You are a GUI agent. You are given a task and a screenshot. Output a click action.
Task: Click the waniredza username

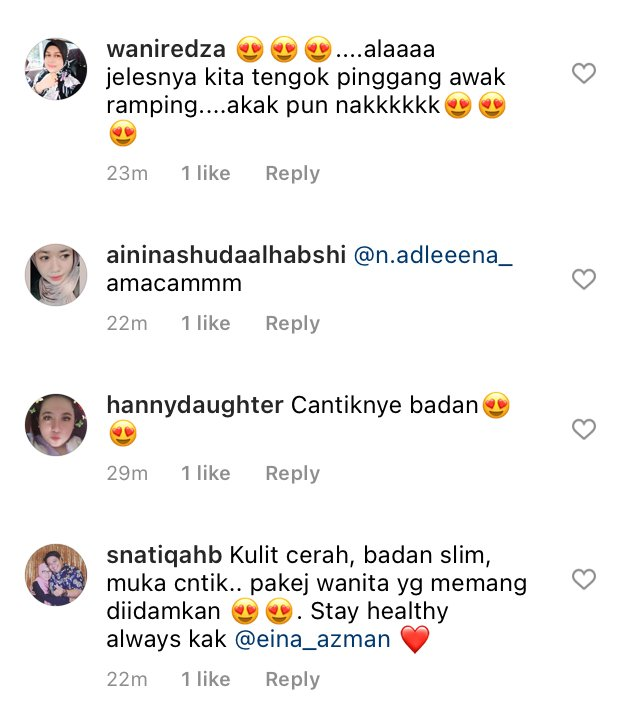166,49
